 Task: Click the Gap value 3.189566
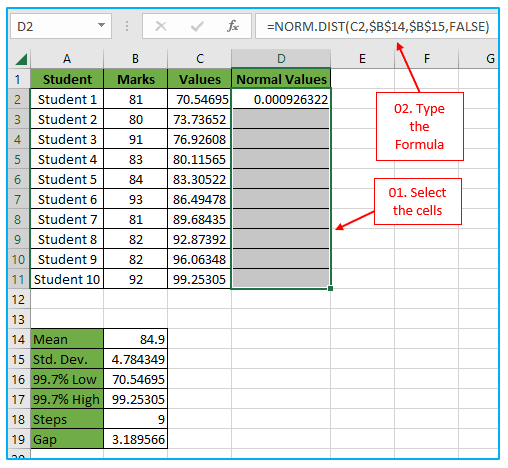coord(135,439)
